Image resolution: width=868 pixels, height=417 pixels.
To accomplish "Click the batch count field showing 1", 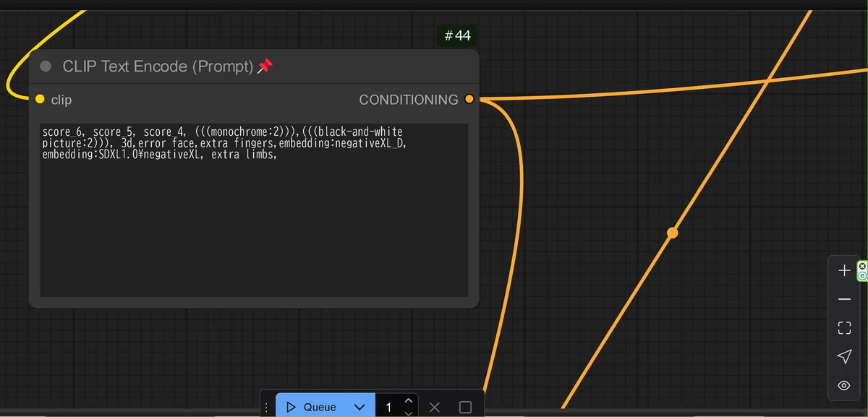I will click(x=389, y=407).
